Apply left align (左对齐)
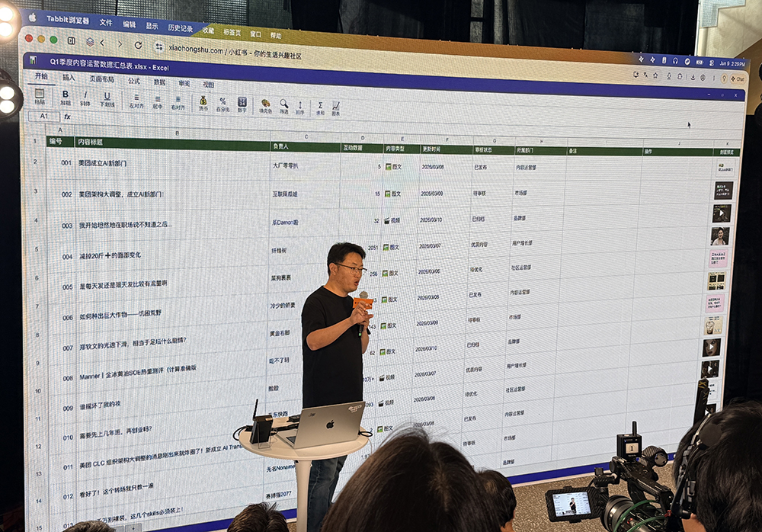The width and height of the screenshot is (762, 532). [136, 100]
